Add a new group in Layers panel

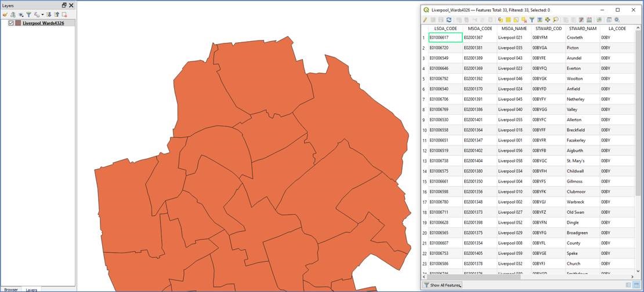click(x=13, y=14)
